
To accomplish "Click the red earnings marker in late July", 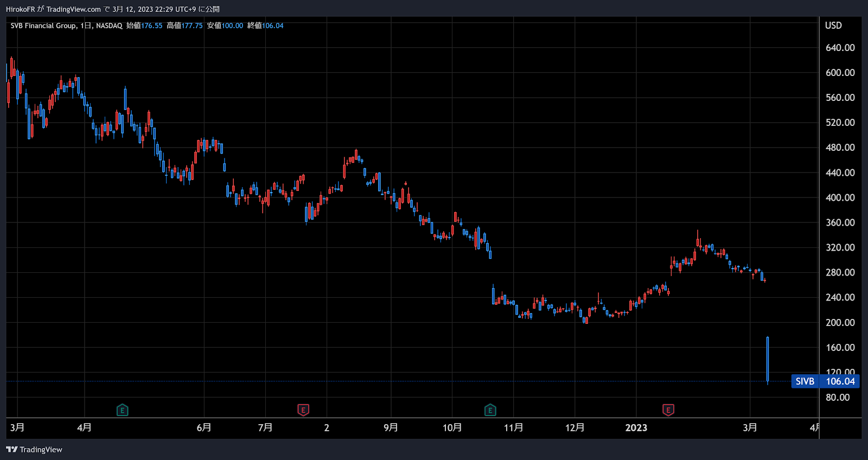I will point(303,410).
